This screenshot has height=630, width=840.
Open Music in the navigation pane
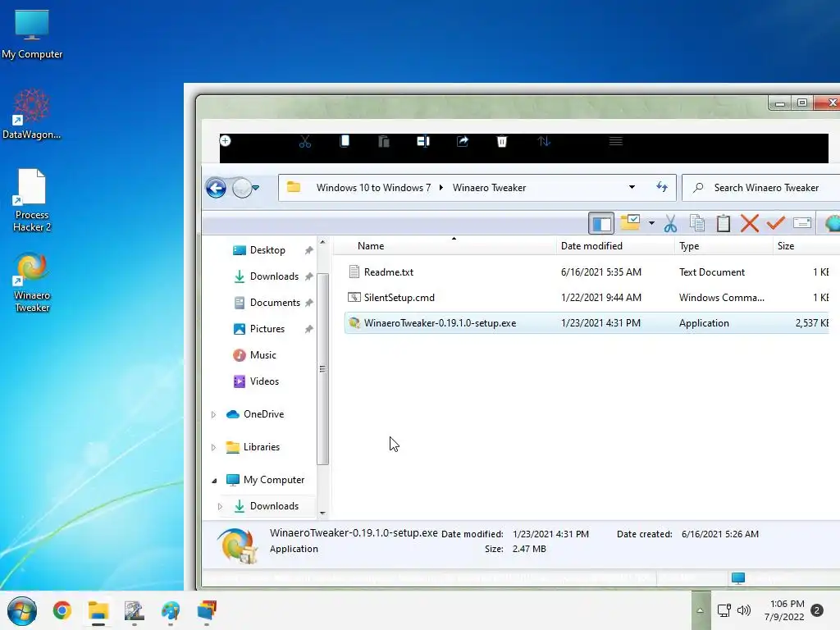click(x=262, y=355)
